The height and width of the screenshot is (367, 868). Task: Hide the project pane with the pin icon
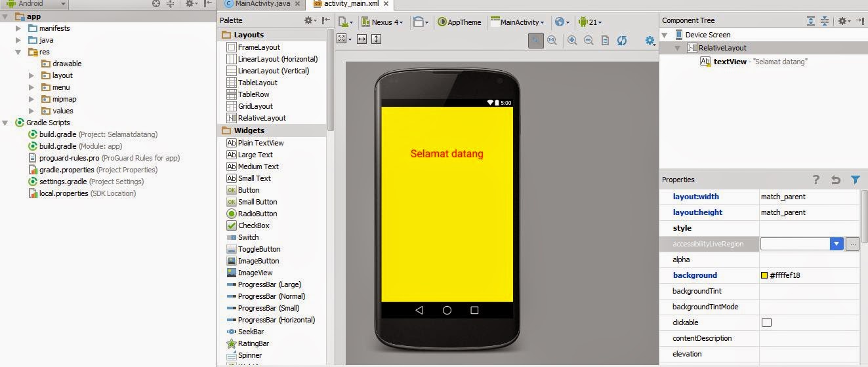207,4
